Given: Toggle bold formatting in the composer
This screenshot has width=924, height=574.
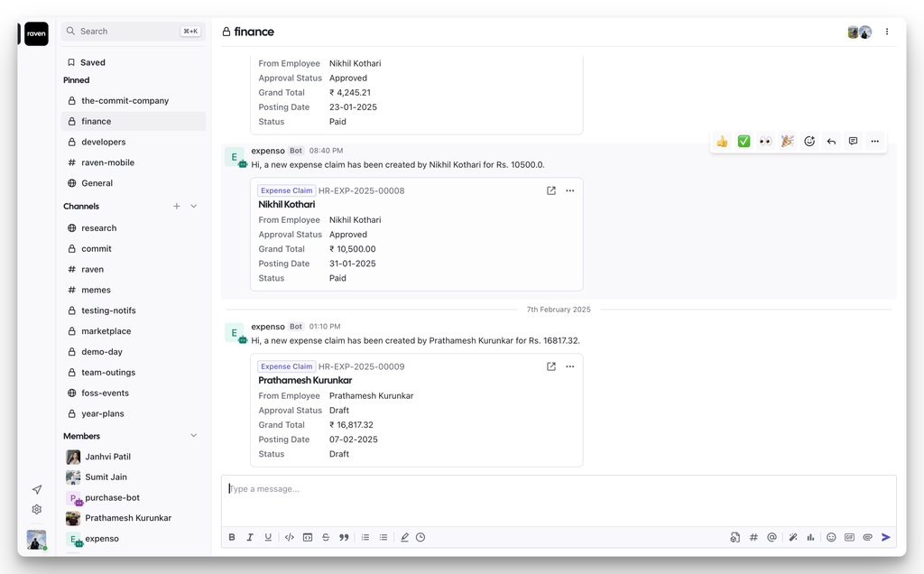Looking at the screenshot, I should [x=232, y=537].
